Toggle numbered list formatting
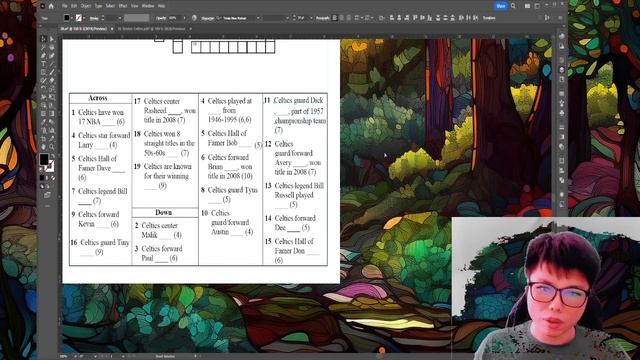 (x=367, y=18)
